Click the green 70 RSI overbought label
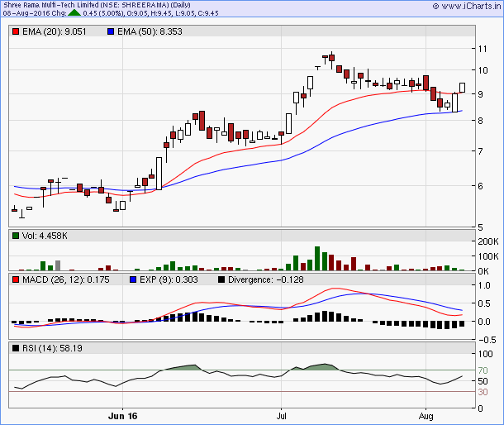The height and width of the screenshot is (425, 504). pyautogui.click(x=483, y=370)
